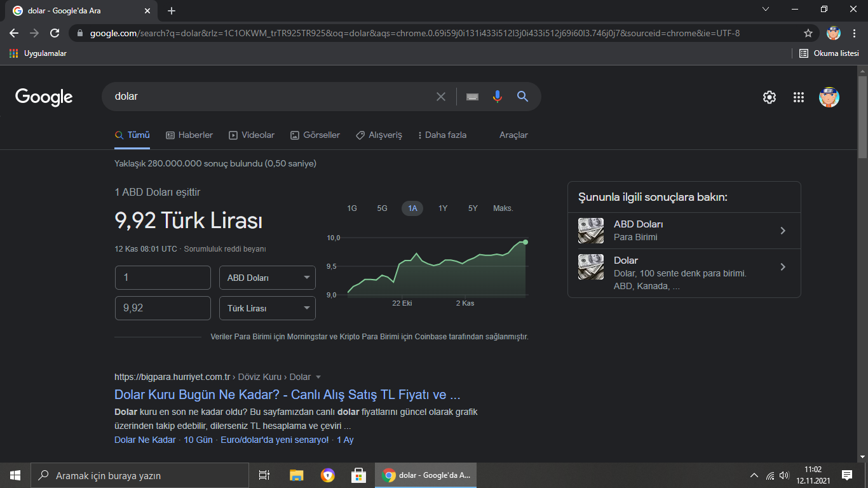Open Chrome profile avatar in toolbar

(x=834, y=33)
